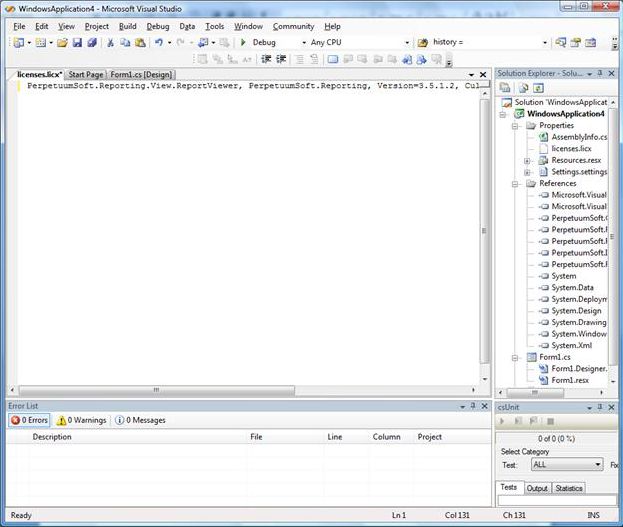Image resolution: width=623 pixels, height=527 pixels.
Task: Open Solution Explorer from the main toolbar icon
Action: tap(561, 42)
